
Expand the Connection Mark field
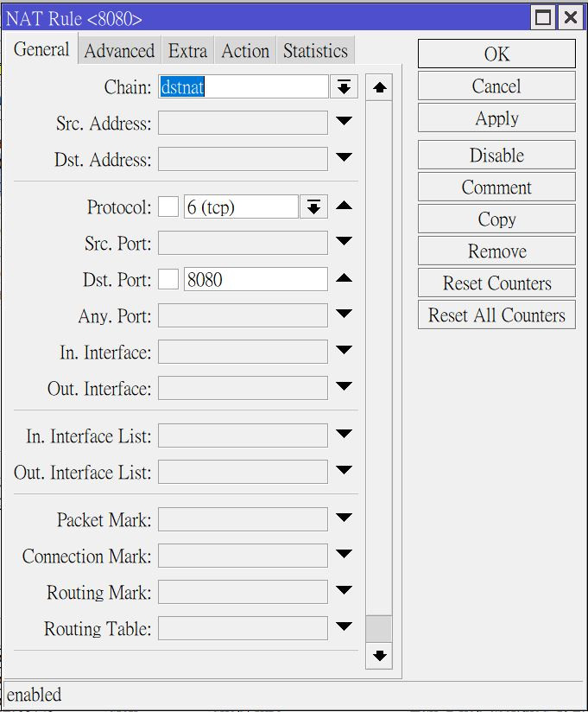[x=344, y=554]
